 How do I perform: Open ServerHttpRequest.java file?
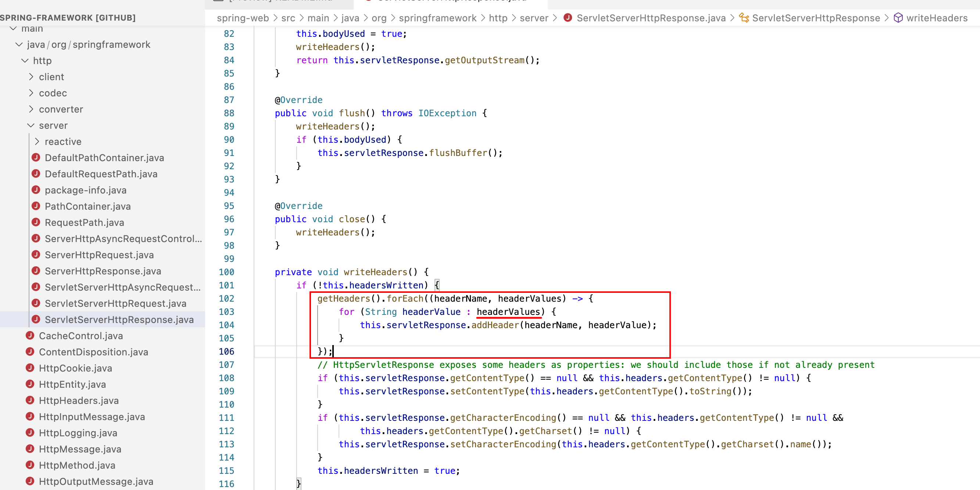[x=99, y=255]
